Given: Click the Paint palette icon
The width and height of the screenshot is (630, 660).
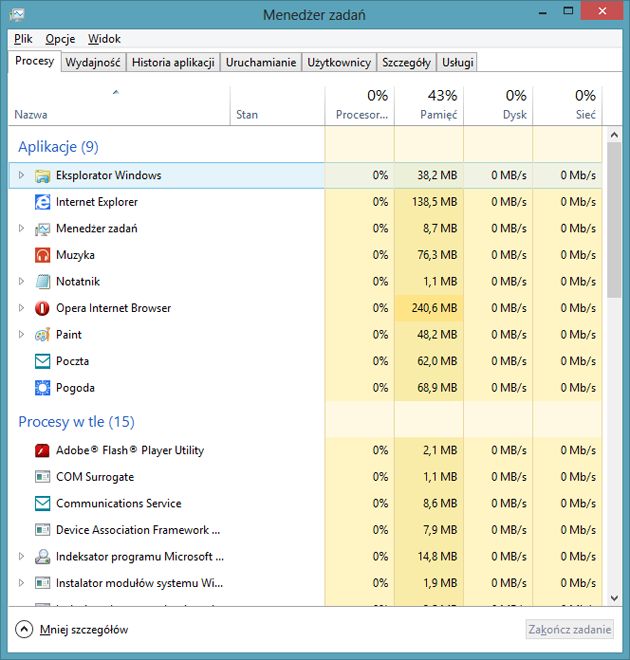Looking at the screenshot, I should pyautogui.click(x=42, y=335).
